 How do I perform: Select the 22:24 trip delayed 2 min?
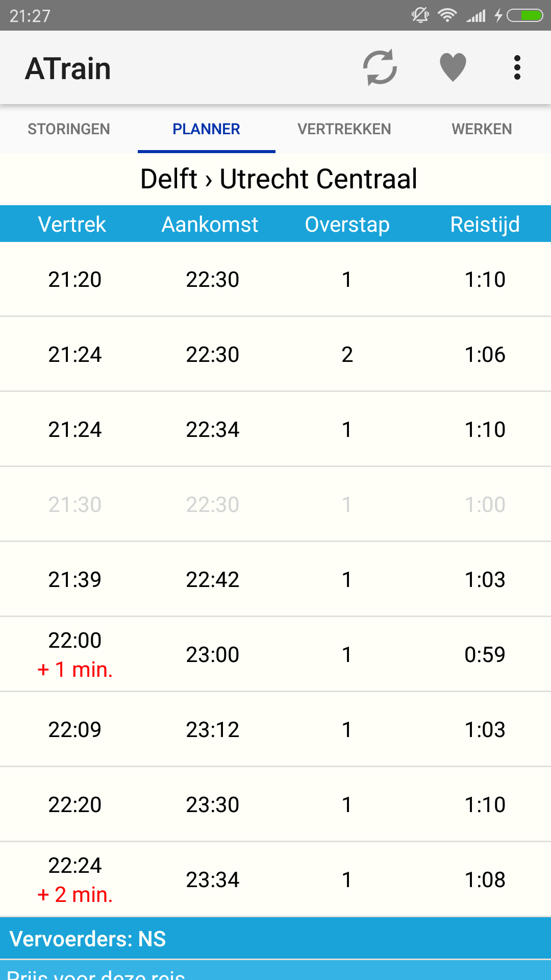click(x=275, y=879)
